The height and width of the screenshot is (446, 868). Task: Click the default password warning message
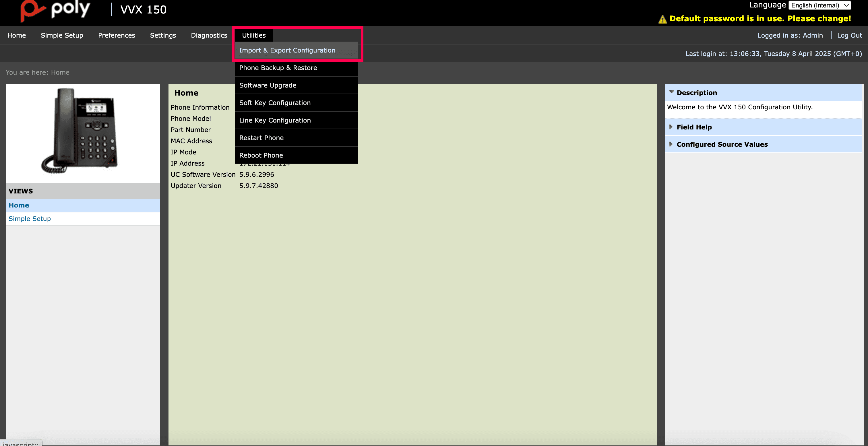pyautogui.click(x=760, y=19)
